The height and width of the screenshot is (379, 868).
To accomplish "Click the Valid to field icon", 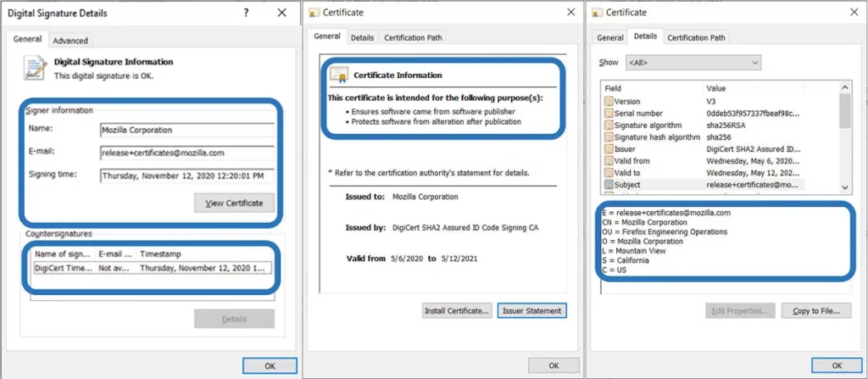I will click(609, 173).
